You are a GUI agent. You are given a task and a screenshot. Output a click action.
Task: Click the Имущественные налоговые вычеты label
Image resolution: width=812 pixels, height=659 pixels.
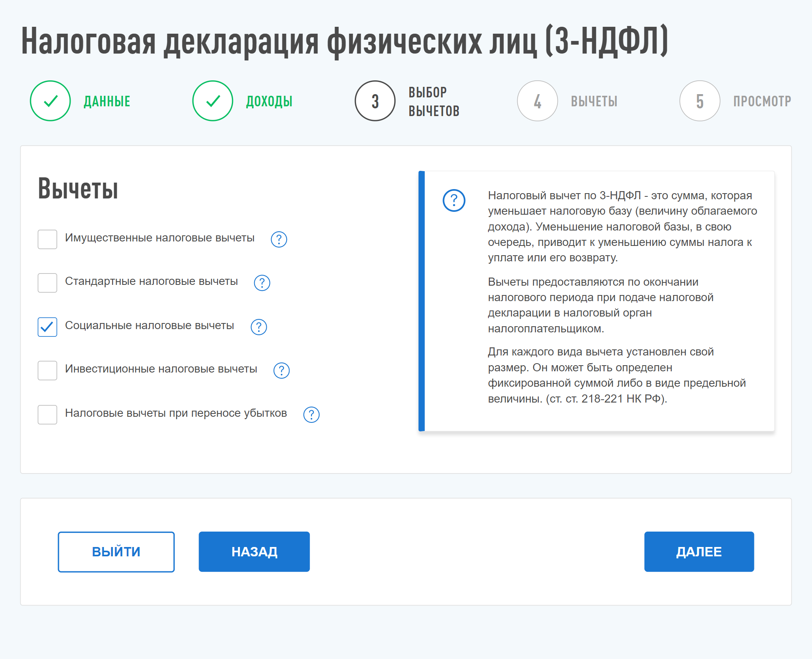[x=160, y=238]
